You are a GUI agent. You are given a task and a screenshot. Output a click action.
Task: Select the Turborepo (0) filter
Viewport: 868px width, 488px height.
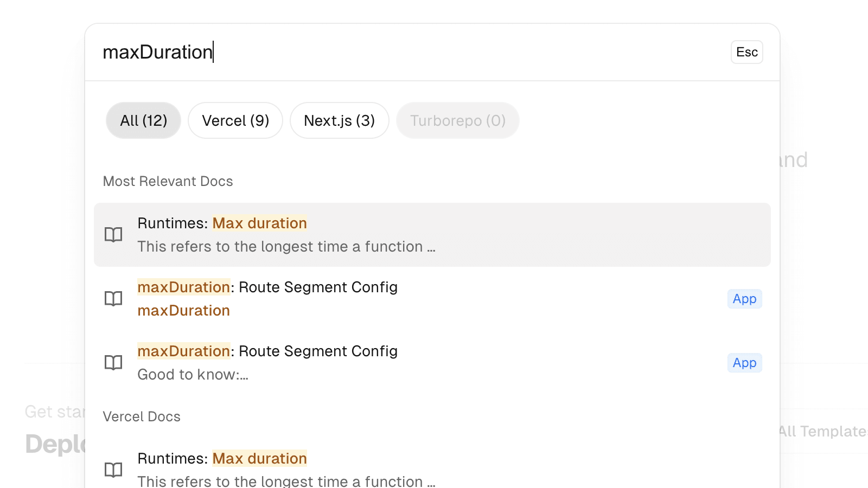pyautogui.click(x=457, y=120)
